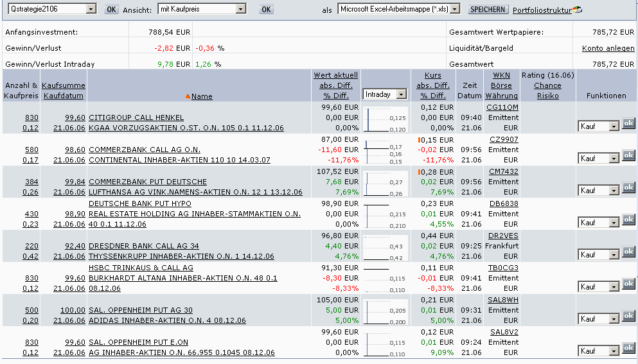Sort by Kurs column header
This screenshot has height=364, width=638.
pos(432,75)
